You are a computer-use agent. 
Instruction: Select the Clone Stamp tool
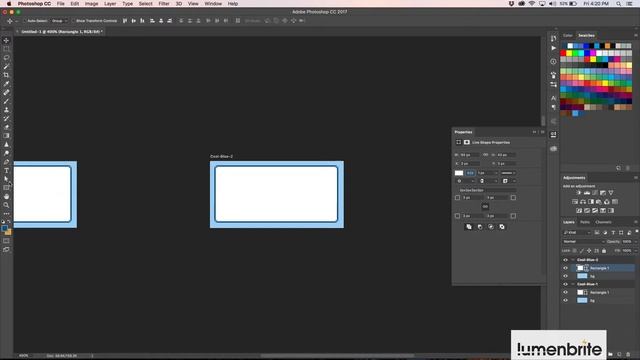pyautogui.click(x=6, y=110)
